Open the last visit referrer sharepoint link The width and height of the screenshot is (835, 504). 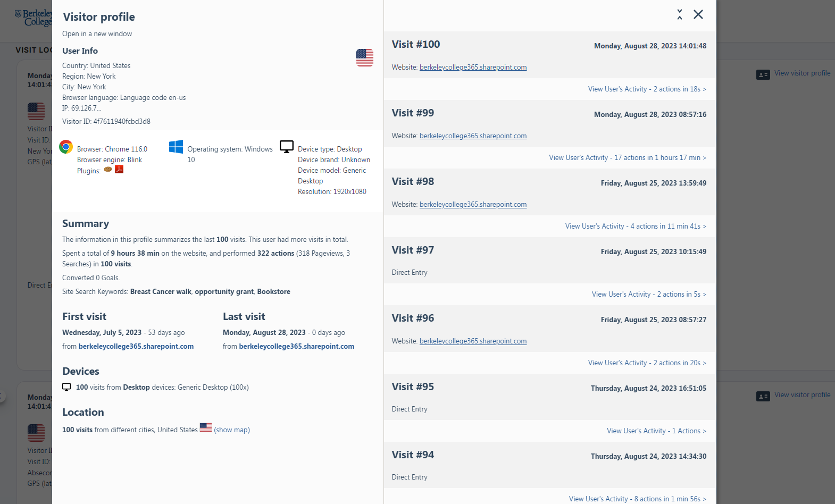pos(296,347)
